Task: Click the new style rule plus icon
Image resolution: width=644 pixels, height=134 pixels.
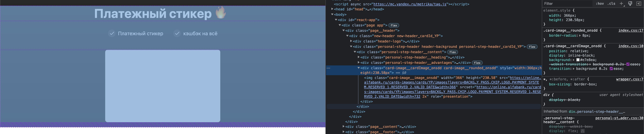Action: pyautogui.click(x=621, y=3)
